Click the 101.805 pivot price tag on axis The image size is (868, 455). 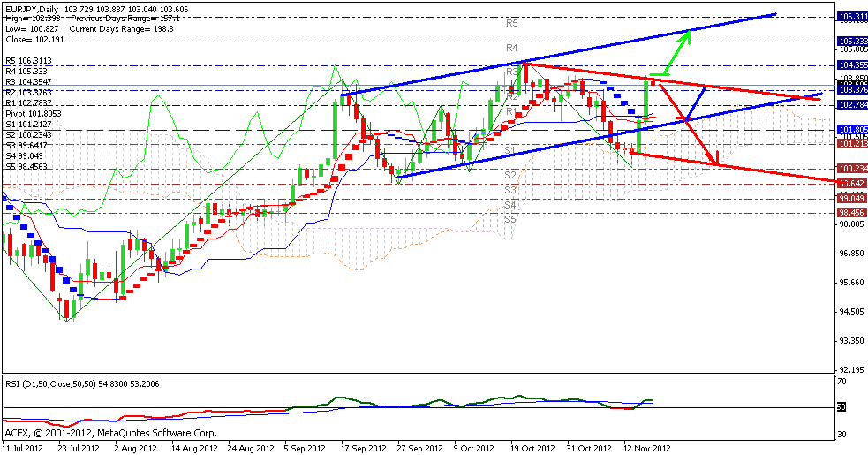pyautogui.click(x=850, y=130)
